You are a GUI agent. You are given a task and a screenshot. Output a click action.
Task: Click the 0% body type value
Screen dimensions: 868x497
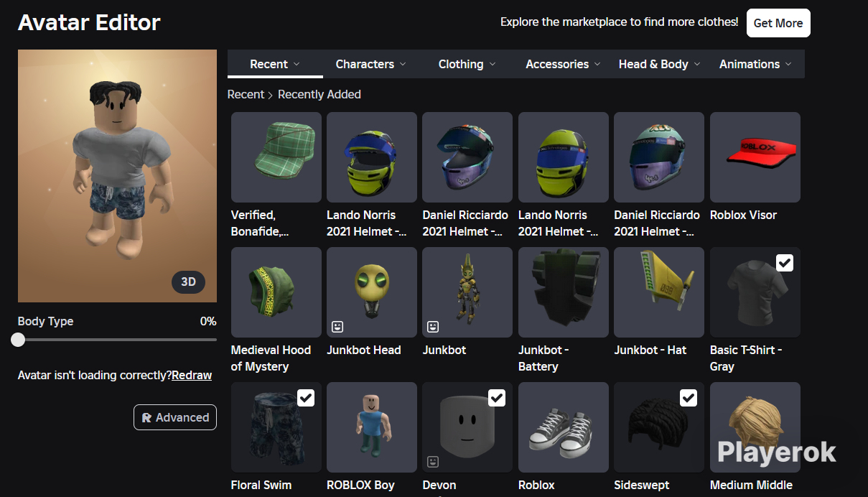coord(208,321)
